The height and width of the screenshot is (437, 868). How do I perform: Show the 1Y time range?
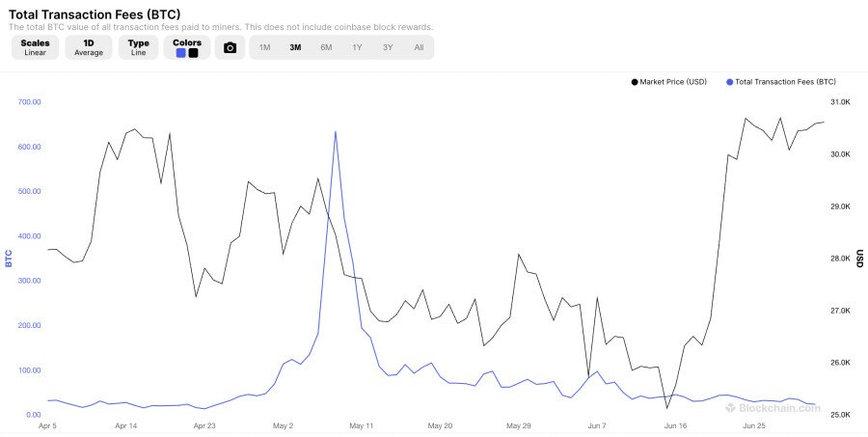pyautogui.click(x=357, y=47)
